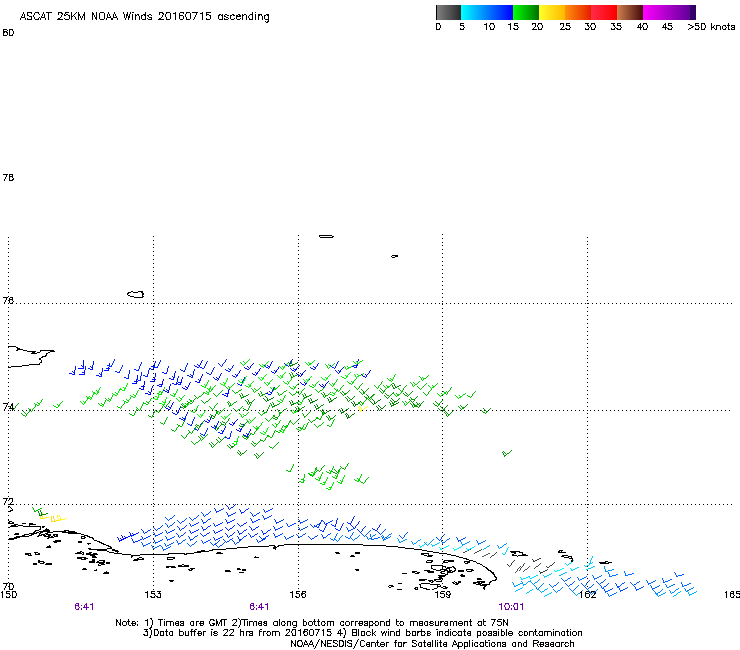Click the longitude label '159'
The image size is (740, 650).
click(x=442, y=595)
